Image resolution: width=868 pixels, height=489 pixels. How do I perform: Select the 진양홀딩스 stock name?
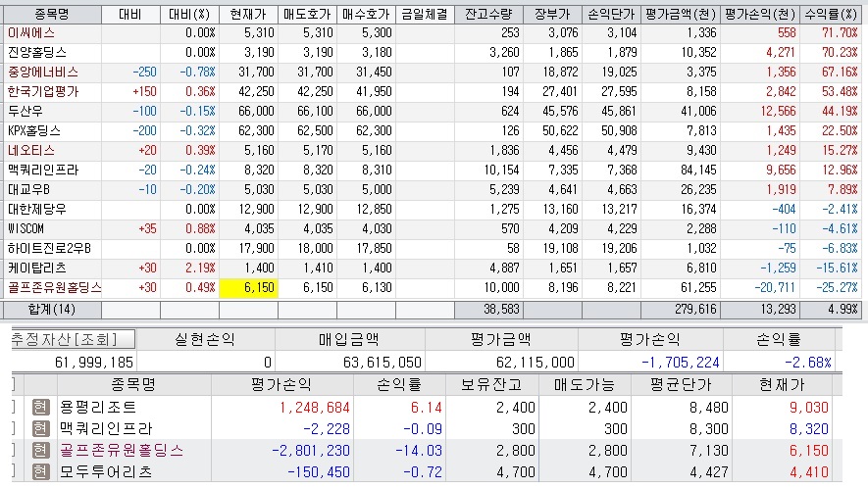click(37, 53)
